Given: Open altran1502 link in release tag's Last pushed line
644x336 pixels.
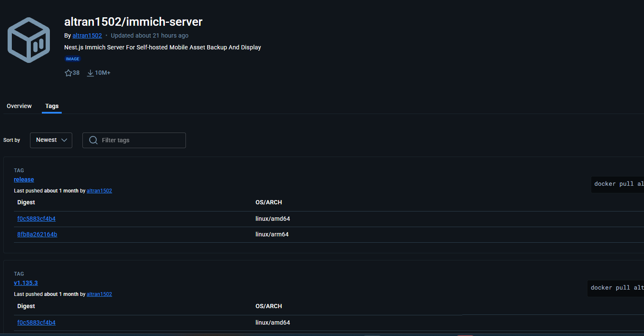Looking at the screenshot, I should point(99,191).
